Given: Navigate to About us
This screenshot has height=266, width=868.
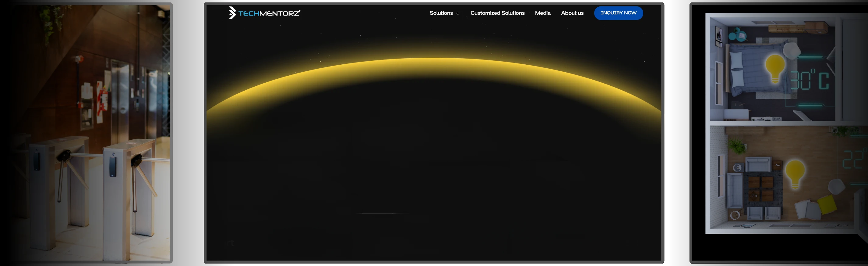Looking at the screenshot, I should [x=572, y=13].
